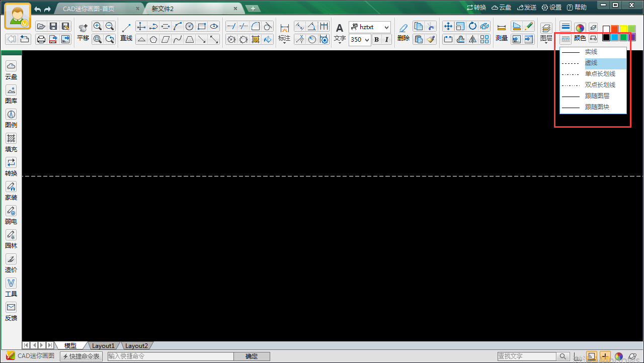Click 转换 in the title bar
This screenshot has height=363, width=644.
pos(476,8)
